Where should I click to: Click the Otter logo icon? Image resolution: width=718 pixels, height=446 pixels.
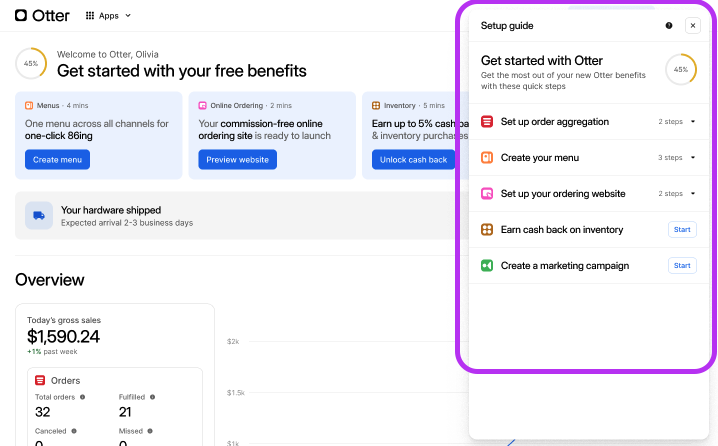[22, 15]
